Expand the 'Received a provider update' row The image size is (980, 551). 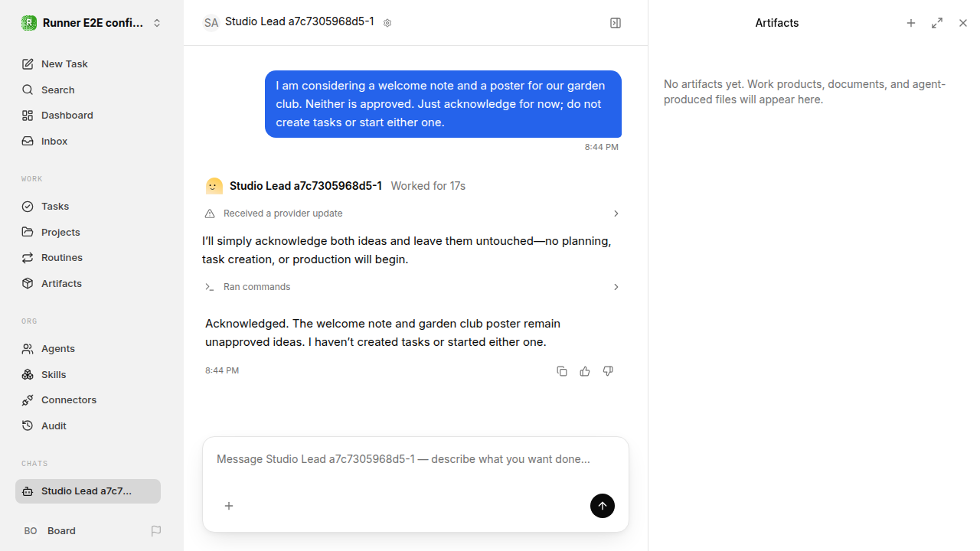click(x=413, y=214)
